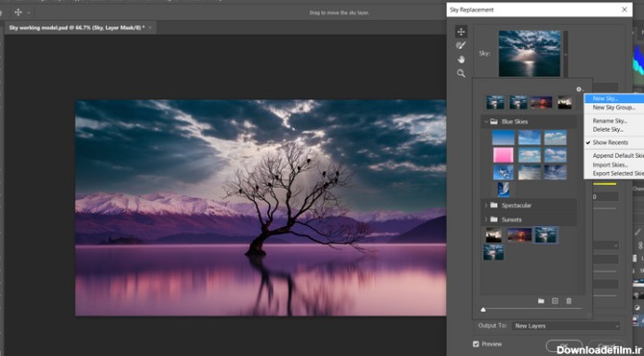Select the Sky Move tool

(460, 32)
